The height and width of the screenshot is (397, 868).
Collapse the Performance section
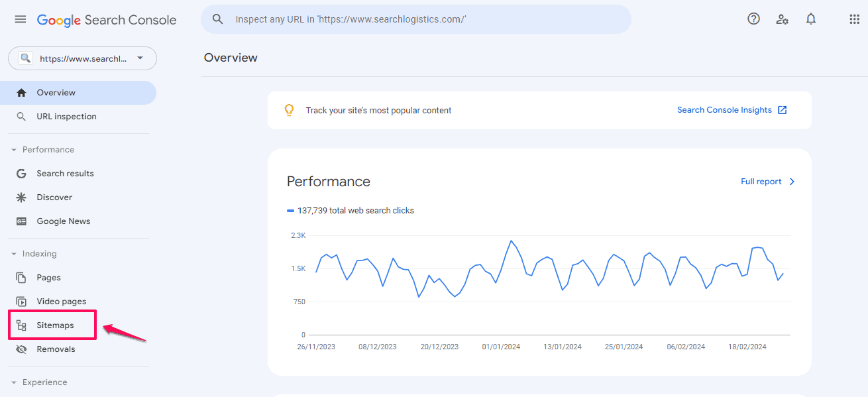click(14, 150)
